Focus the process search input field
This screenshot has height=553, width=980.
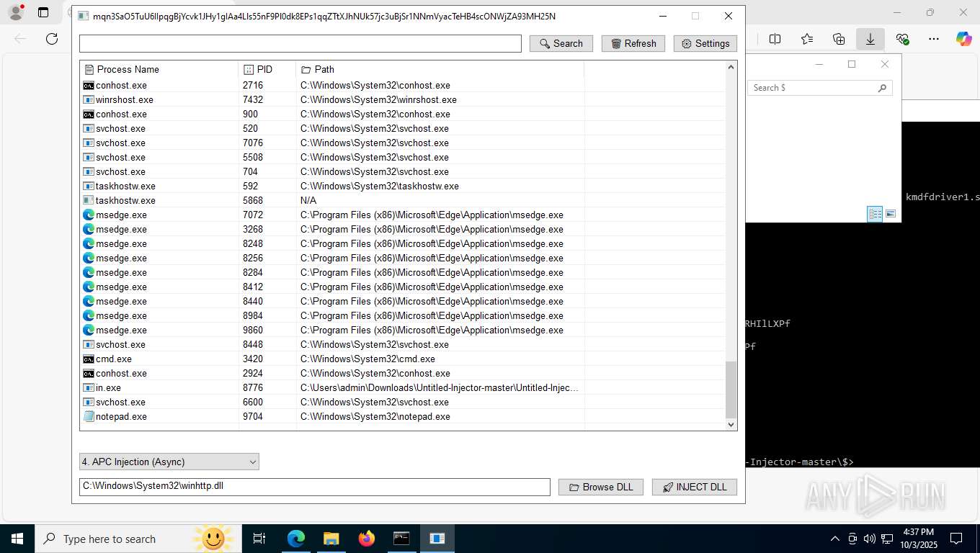click(300, 43)
